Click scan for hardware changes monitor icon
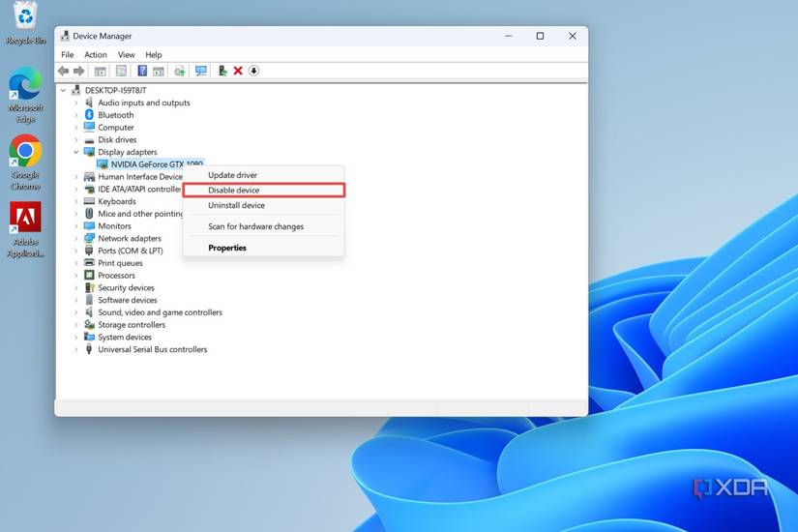798x532 pixels. click(x=201, y=71)
